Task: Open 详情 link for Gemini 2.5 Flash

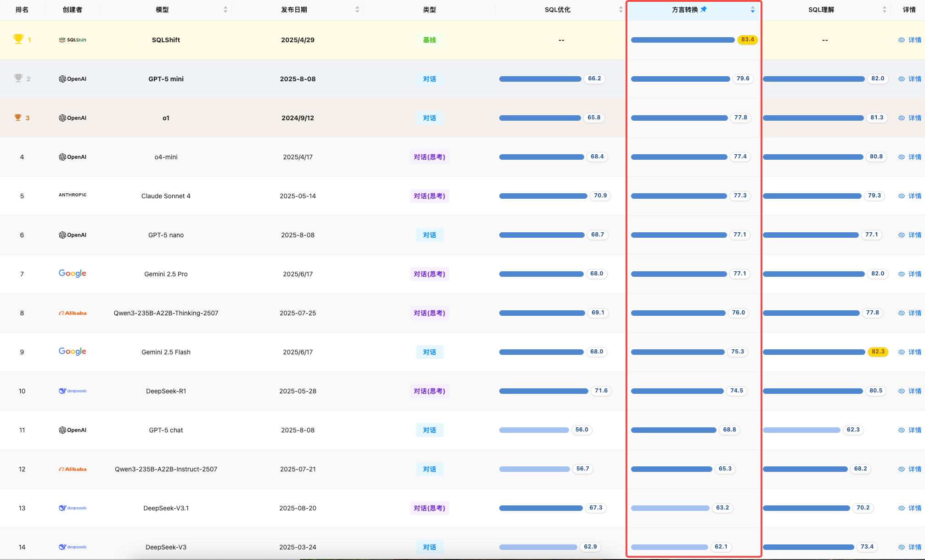Action: (915, 352)
